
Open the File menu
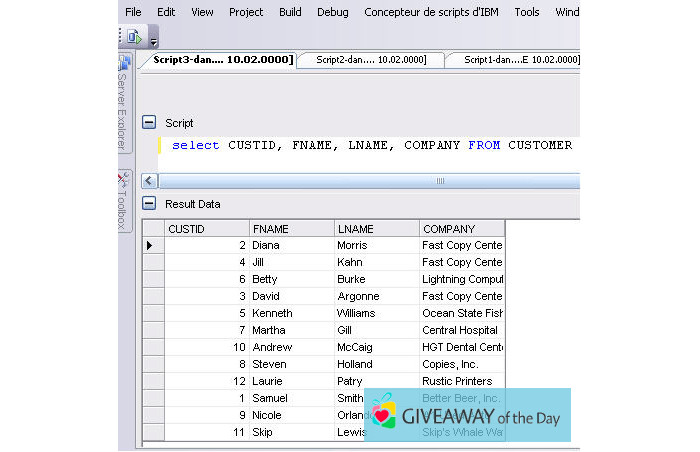coord(133,12)
